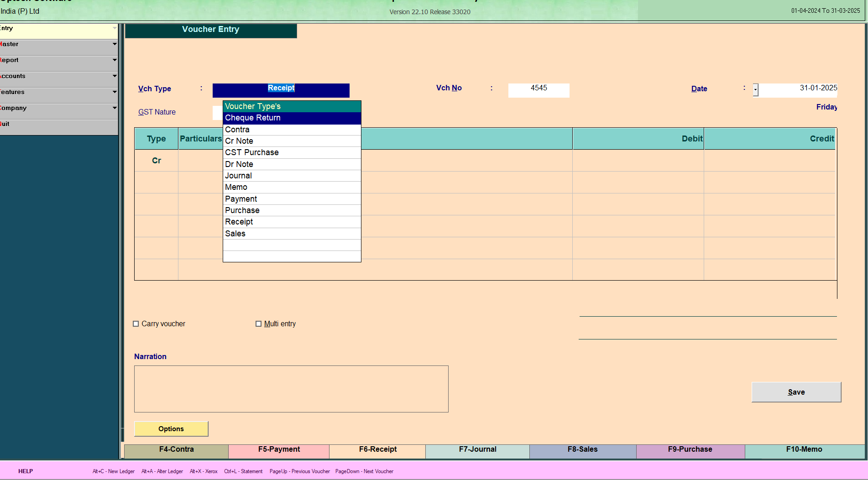
Task: Switch to F5-Payment voucher
Action: point(279,450)
